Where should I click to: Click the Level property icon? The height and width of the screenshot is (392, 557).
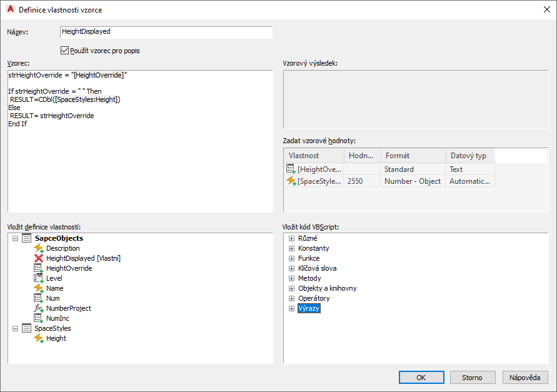coord(38,278)
